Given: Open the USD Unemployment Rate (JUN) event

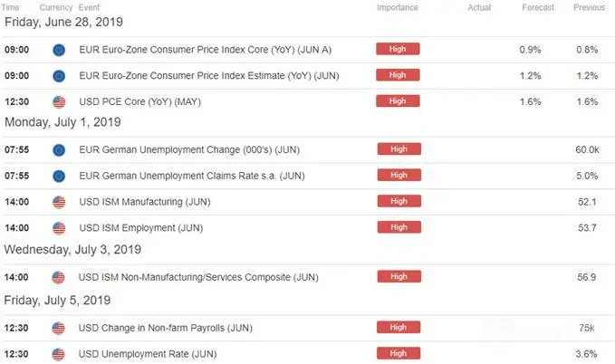Looking at the screenshot, I should [x=148, y=354].
